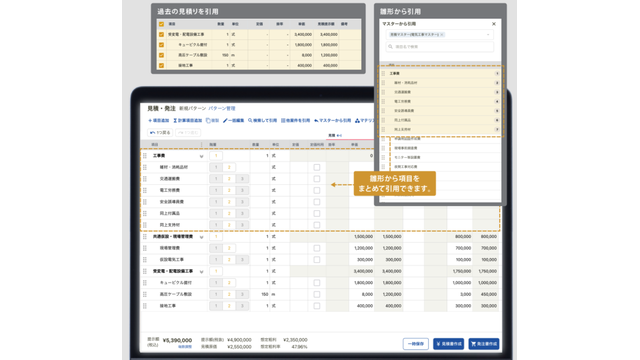Click the 1,500,000 price in 共通仮設・現場管理費 row

tap(363, 237)
